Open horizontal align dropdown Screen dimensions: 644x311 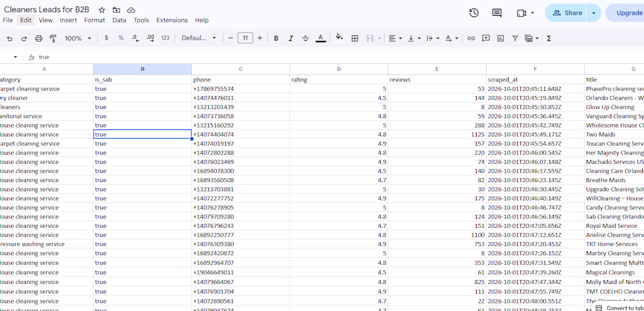pos(395,38)
